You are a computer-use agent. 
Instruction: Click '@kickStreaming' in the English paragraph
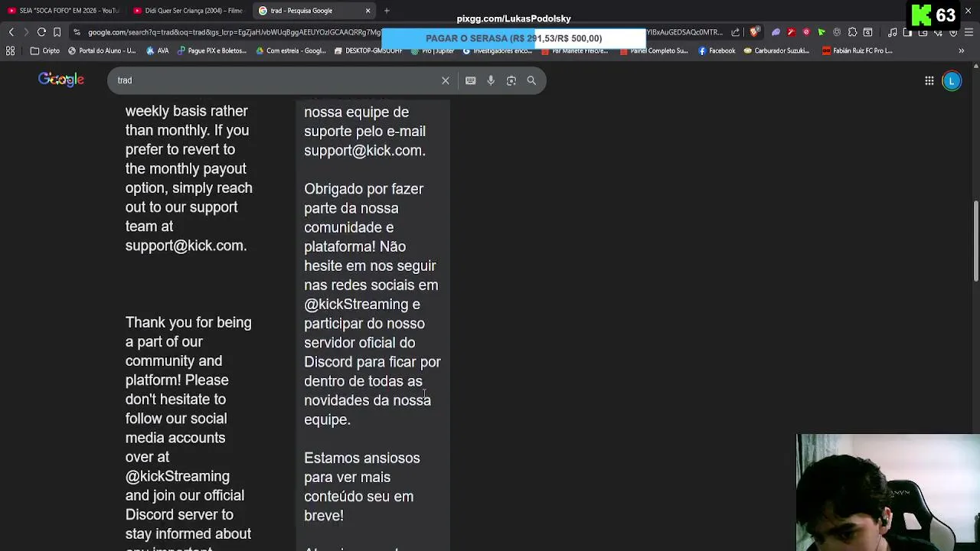click(178, 476)
